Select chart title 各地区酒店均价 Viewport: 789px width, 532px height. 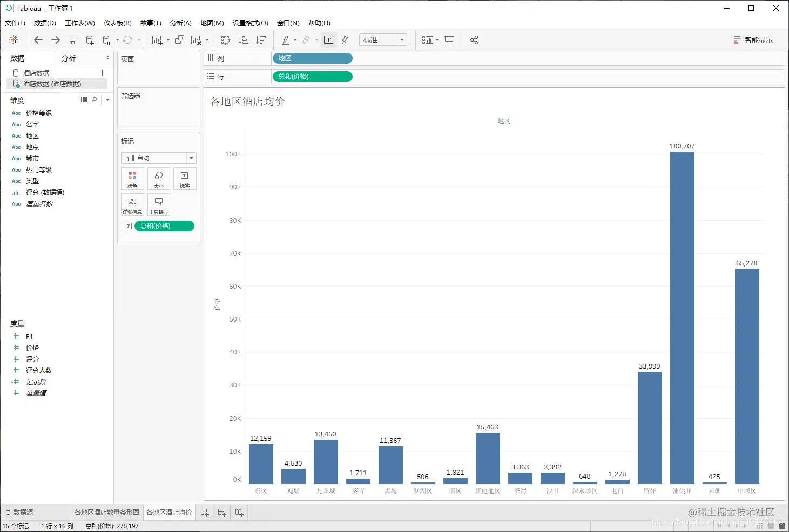pyautogui.click(x=247, y=101)
